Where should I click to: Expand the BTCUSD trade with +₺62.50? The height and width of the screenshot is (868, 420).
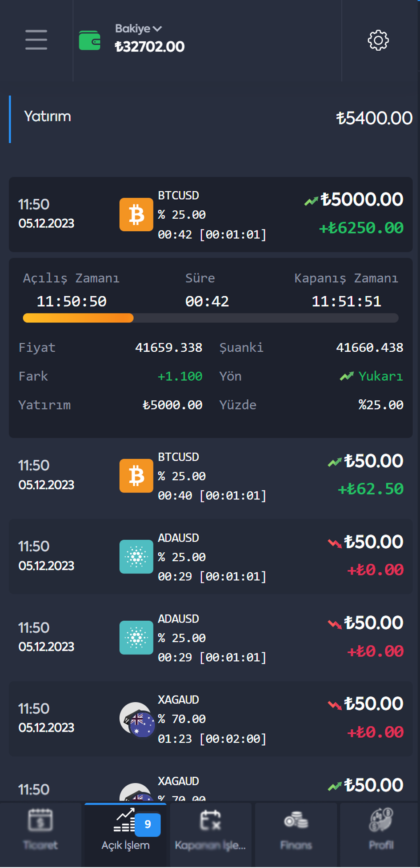tap(211, 476)
